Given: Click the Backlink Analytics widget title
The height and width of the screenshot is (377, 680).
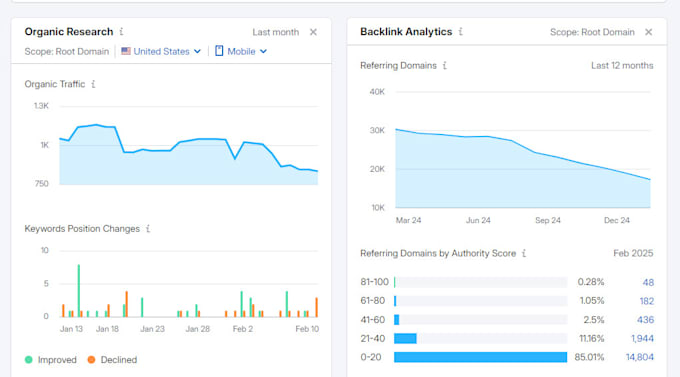Looking at the screenshot, I should [x=406, y=32].
